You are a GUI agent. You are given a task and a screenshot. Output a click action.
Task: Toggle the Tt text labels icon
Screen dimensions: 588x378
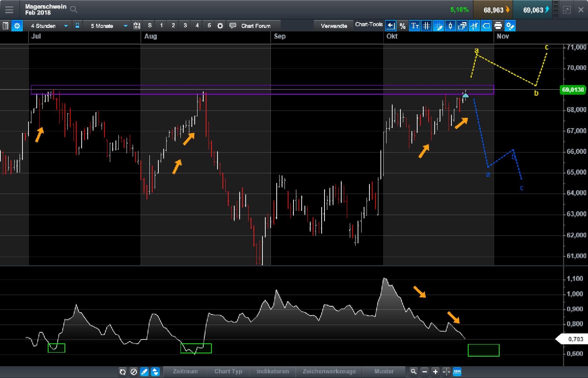414,26
